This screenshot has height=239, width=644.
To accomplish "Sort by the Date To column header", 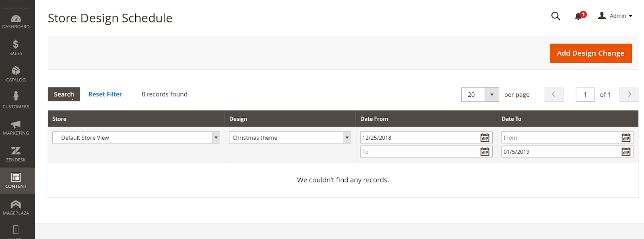I will pos(568,119).
